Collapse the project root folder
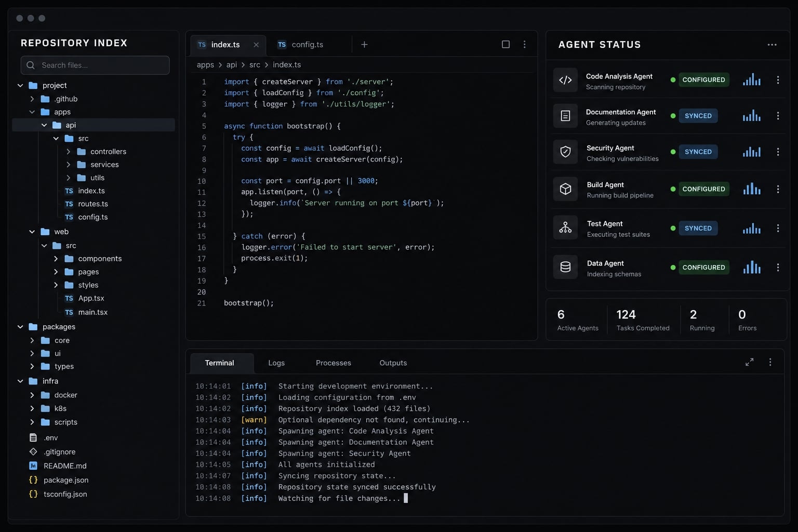Viewport: 798px width, 532px height. 20,85
